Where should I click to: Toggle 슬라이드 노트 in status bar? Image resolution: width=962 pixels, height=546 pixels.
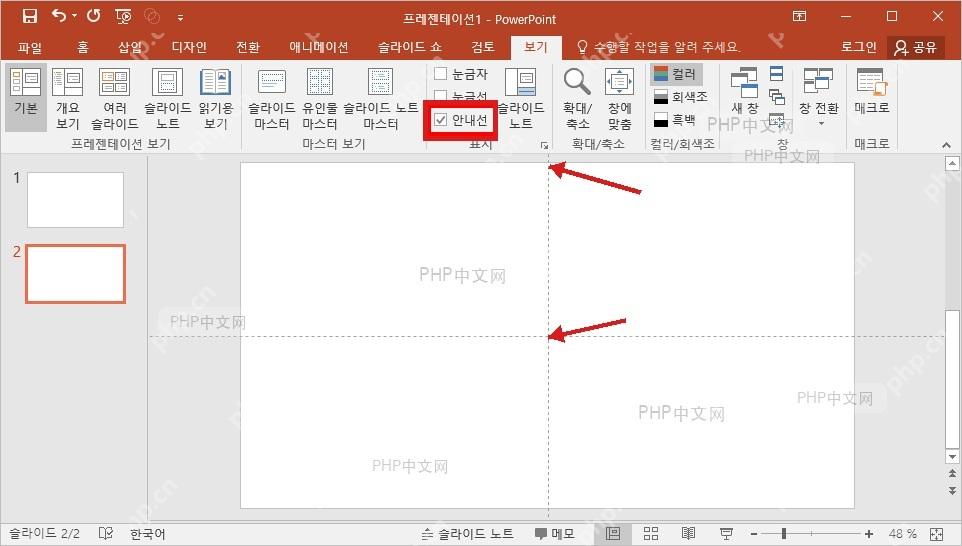(x=468, y=534)
